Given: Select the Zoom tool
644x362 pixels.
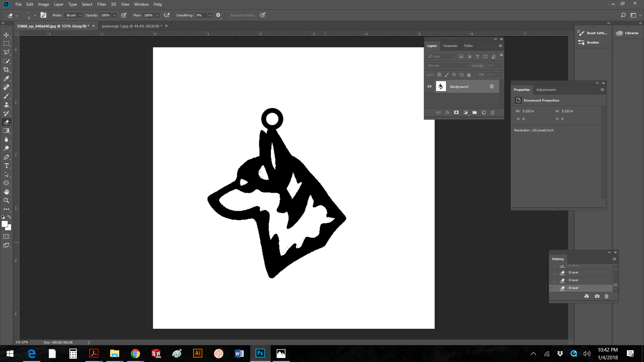Looking at the screenshot, I should (x=6, y=200).
